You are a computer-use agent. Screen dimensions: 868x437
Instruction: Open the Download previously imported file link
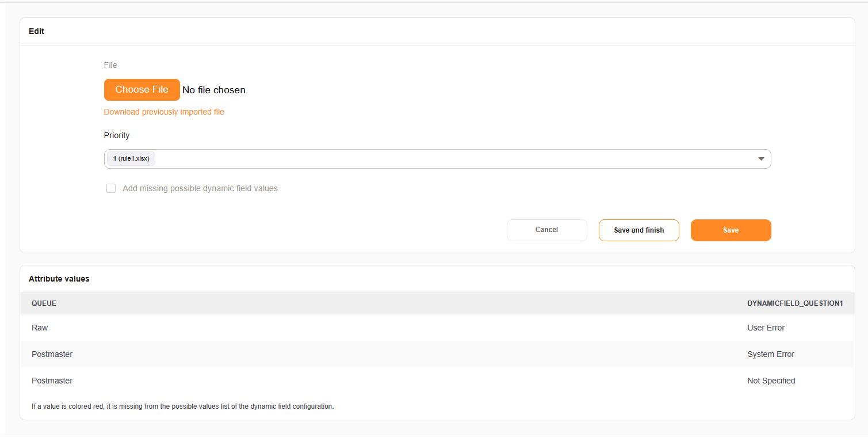(164, 112)
